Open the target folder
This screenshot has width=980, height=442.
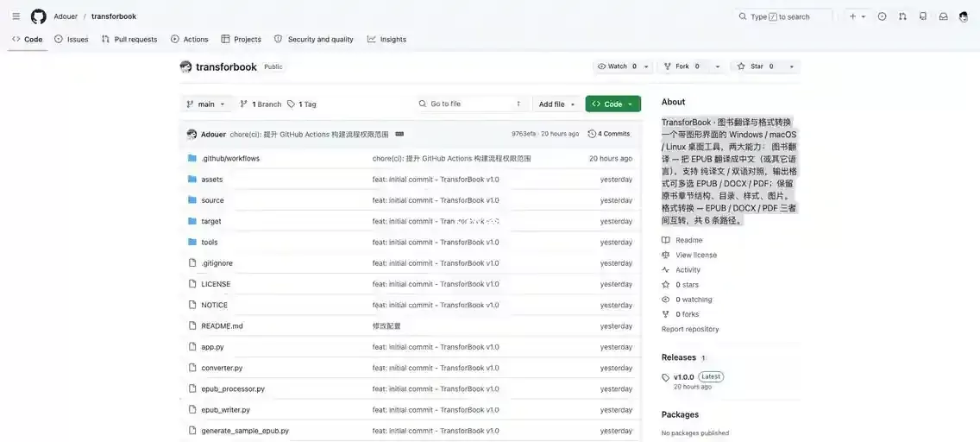click(211, 221)
